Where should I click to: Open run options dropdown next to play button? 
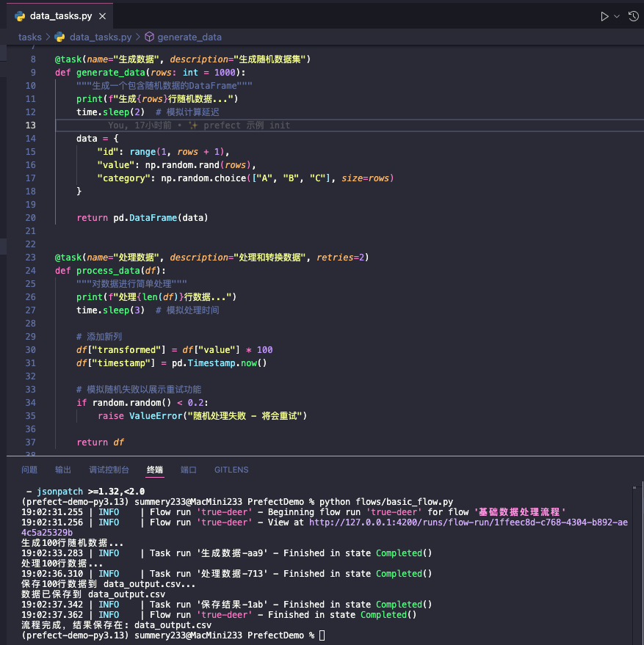(617, 16)
